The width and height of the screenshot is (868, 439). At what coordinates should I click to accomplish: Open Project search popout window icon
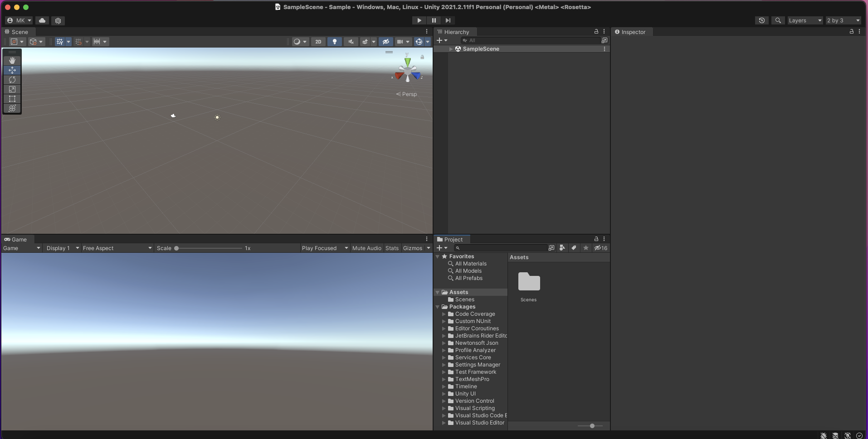click(551, 248)
